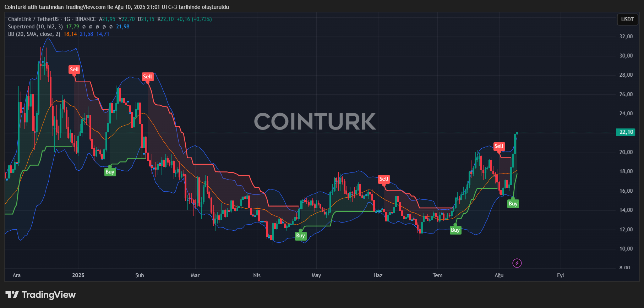Click the Şub month label on time axis
This screenshot has height=308, width=644.
coord(140,275)
